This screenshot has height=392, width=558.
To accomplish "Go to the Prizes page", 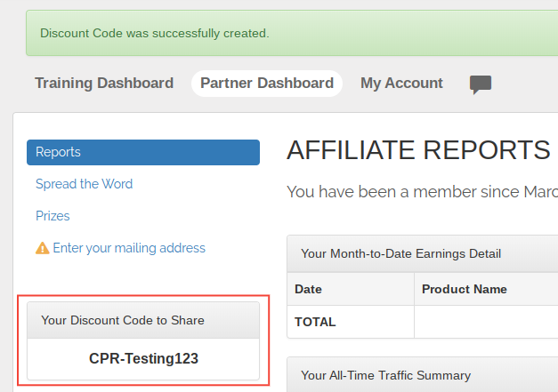I will click(53, 216).
